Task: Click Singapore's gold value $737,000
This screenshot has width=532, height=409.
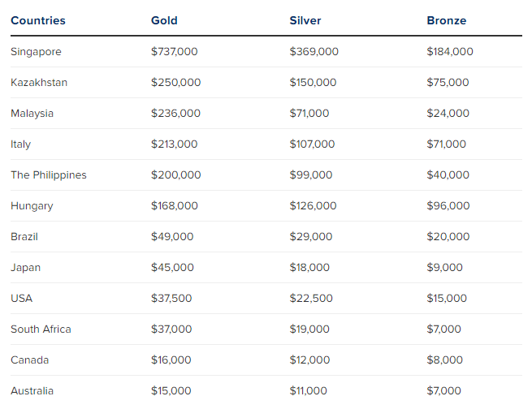Action: [x=175, y=52]
